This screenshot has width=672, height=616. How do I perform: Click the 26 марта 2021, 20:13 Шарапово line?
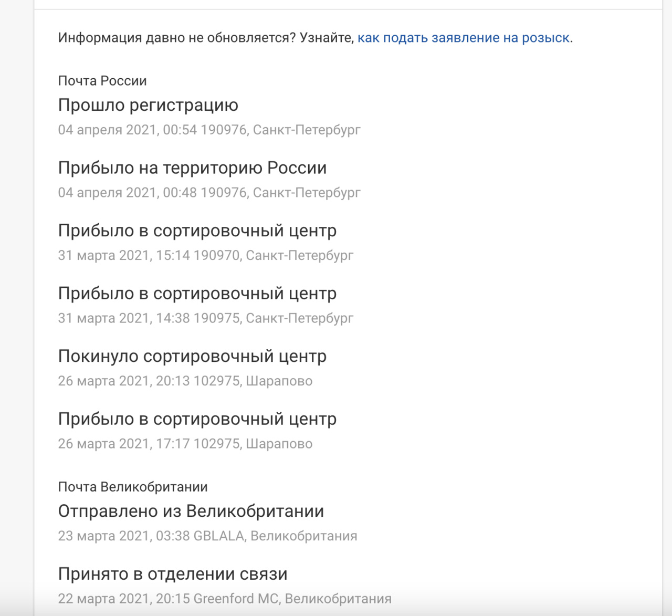tap(185, 381)
